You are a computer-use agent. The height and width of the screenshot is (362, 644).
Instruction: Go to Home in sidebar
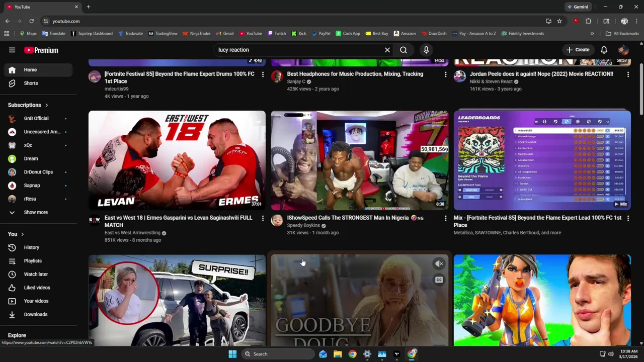pyautogui.click(x=39, y=70)
